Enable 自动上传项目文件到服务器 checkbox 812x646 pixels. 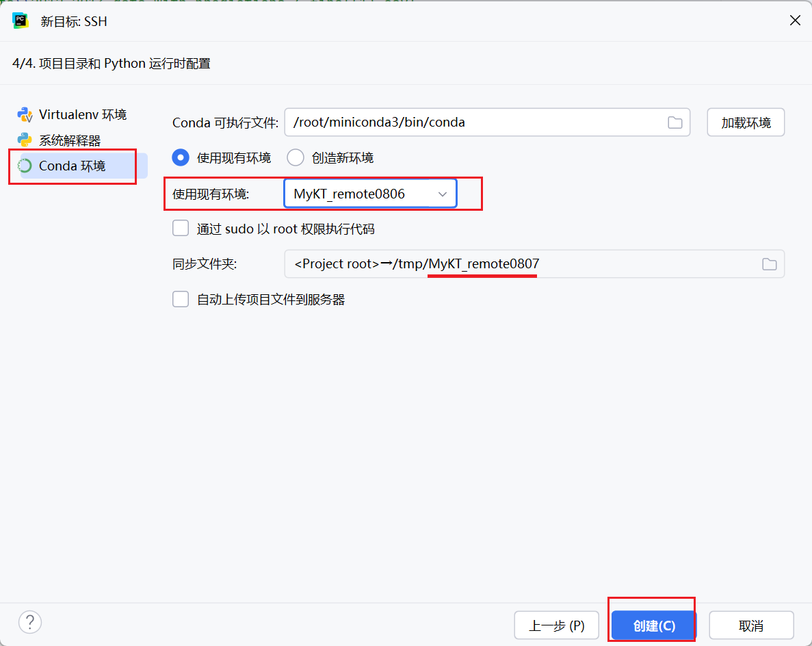point(180,299)
